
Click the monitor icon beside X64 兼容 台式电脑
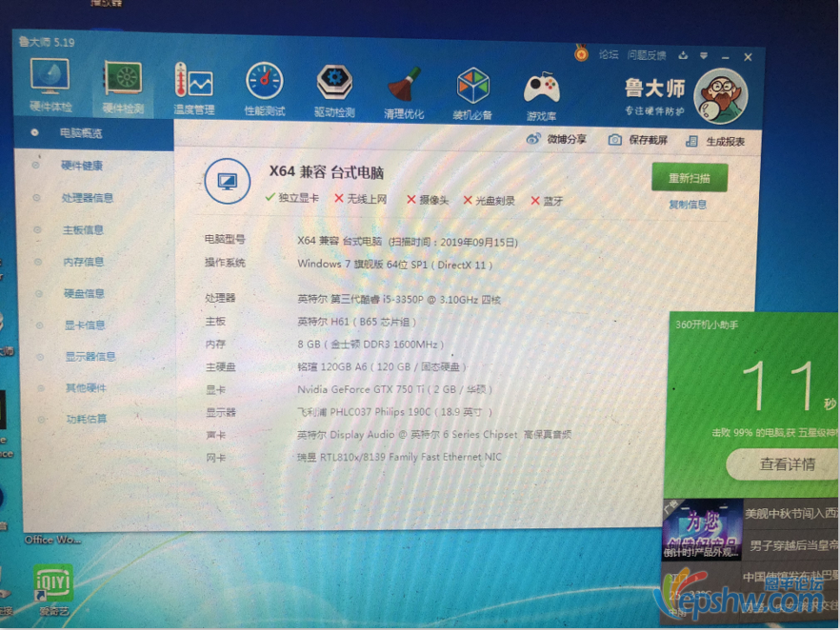pyautogui.click(x=227, y=181)
